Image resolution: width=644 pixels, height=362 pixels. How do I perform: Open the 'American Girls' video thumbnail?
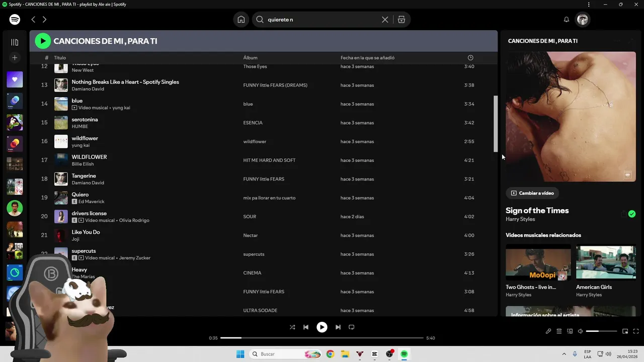tap(606, 263)
